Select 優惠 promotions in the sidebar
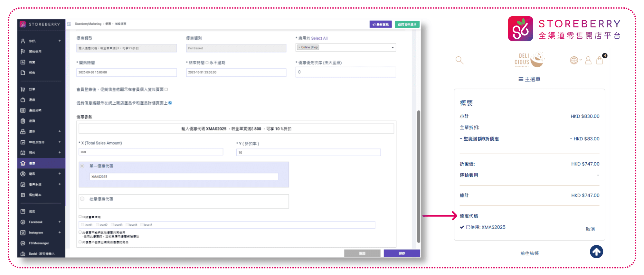 tap(32, 163)
